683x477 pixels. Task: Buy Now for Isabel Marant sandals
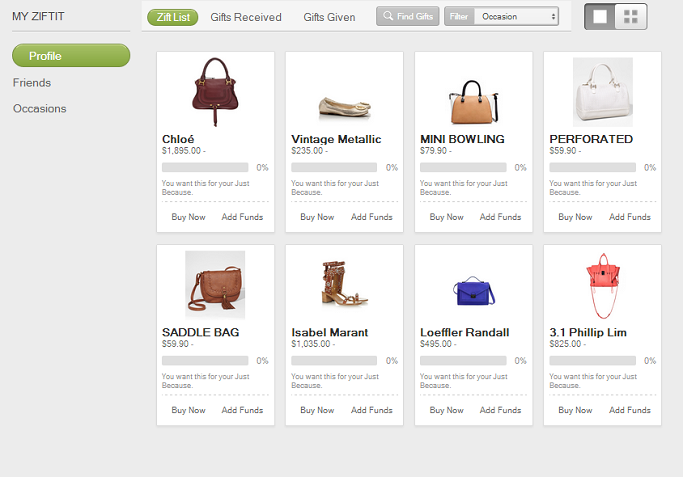tap(317, 410)
